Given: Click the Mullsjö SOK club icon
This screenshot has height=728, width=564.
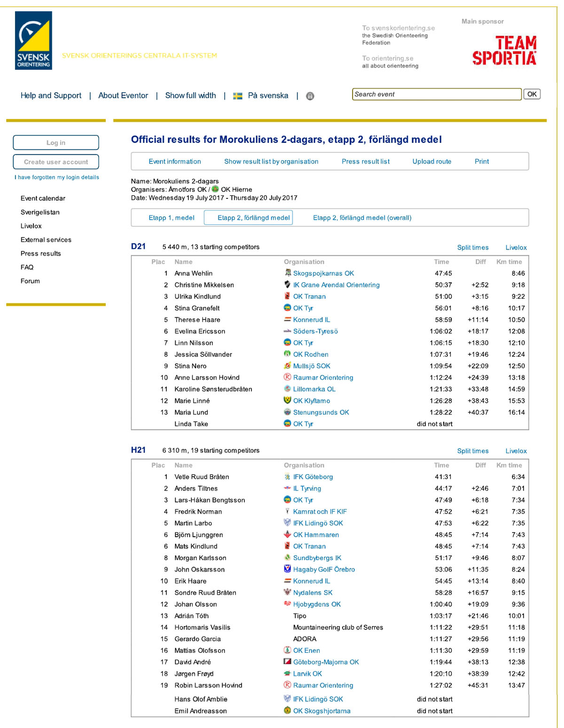Looking at the screenshot, I should tap(288, 366).
